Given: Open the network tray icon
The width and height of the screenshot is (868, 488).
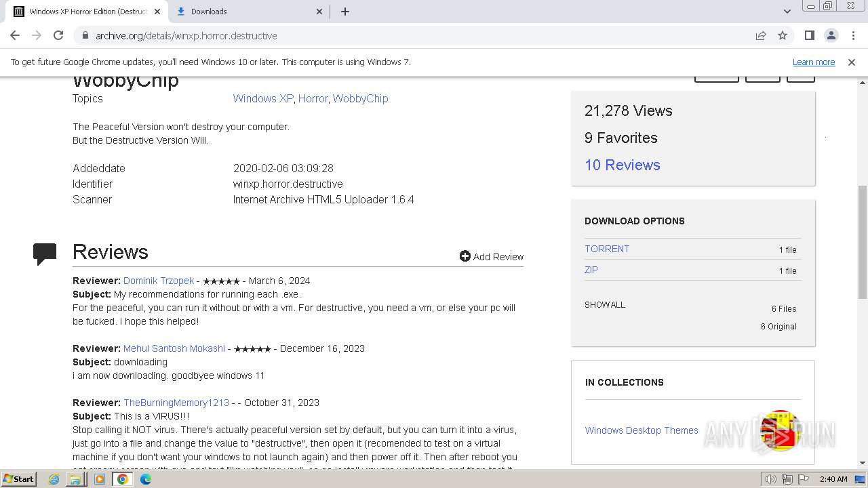Looking at the screenshot, I should click(x=787, y=479).
